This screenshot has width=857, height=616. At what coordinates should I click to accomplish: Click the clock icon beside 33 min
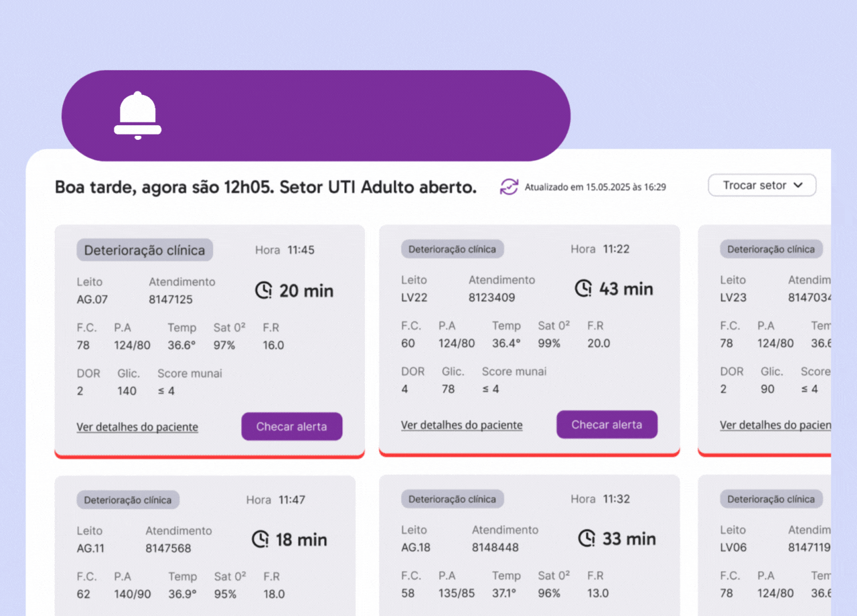pos(587,538)
